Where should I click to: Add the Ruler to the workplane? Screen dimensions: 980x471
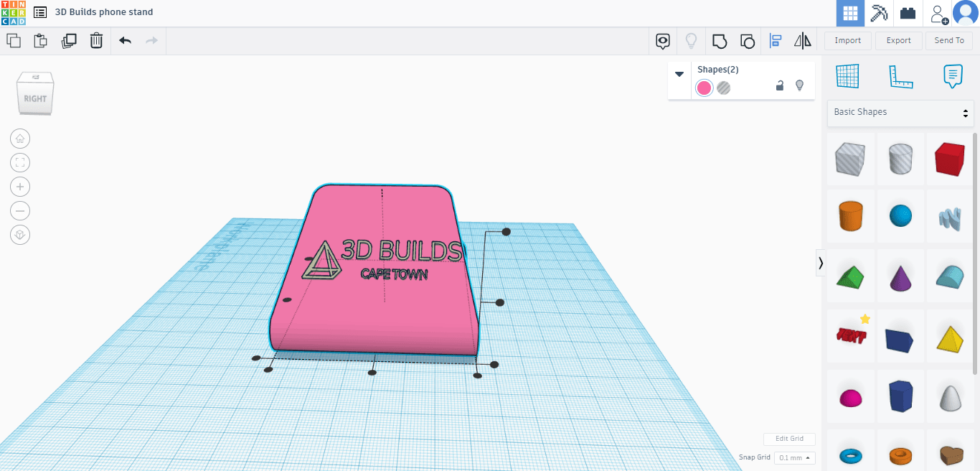point(900,76)
